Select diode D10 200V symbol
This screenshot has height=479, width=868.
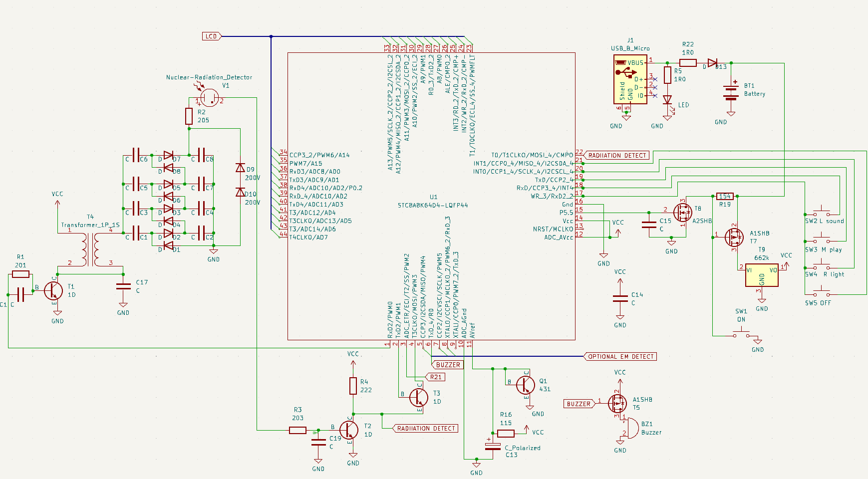click(x=240, y=192)
